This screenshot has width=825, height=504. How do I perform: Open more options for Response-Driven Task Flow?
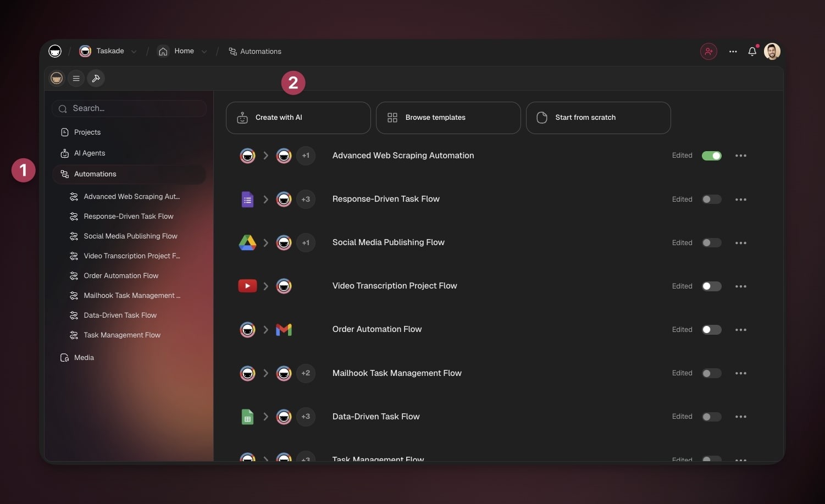[x=740, y=200]
